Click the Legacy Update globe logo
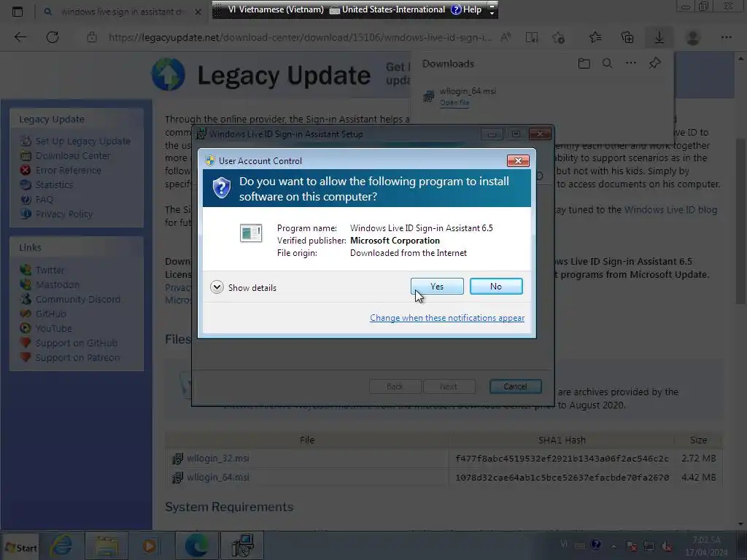This screenshot has height=560, width=747. point(169,75)
